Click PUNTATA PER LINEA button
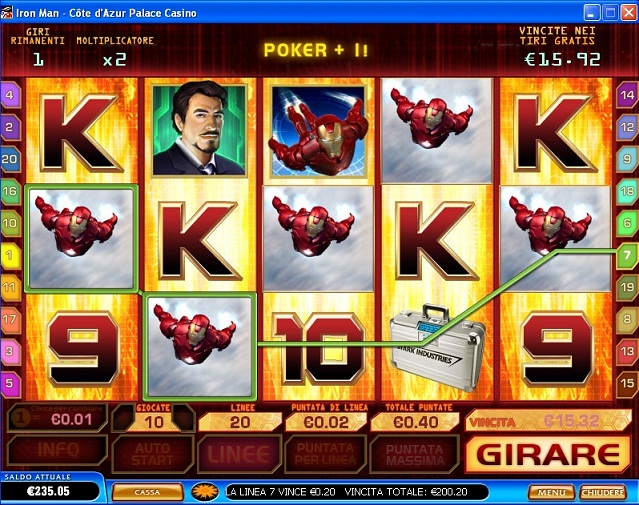The image size is (639, 505). 325,454
